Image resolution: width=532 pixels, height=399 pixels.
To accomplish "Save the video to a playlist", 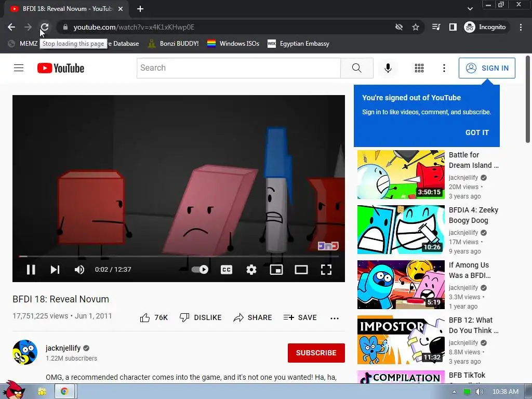I will pos(300,317).
